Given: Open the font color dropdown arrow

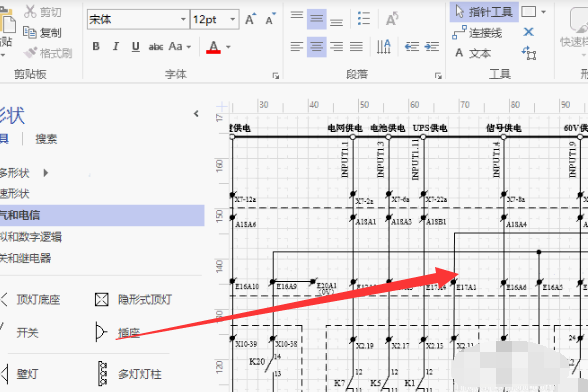Looking at the screenshot, I should (228, 47).
